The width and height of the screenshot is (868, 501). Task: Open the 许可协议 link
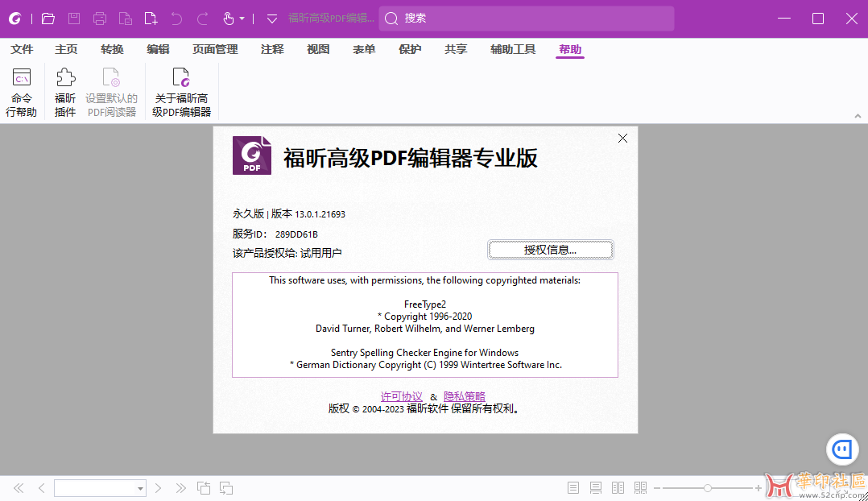tap(401, 396)
